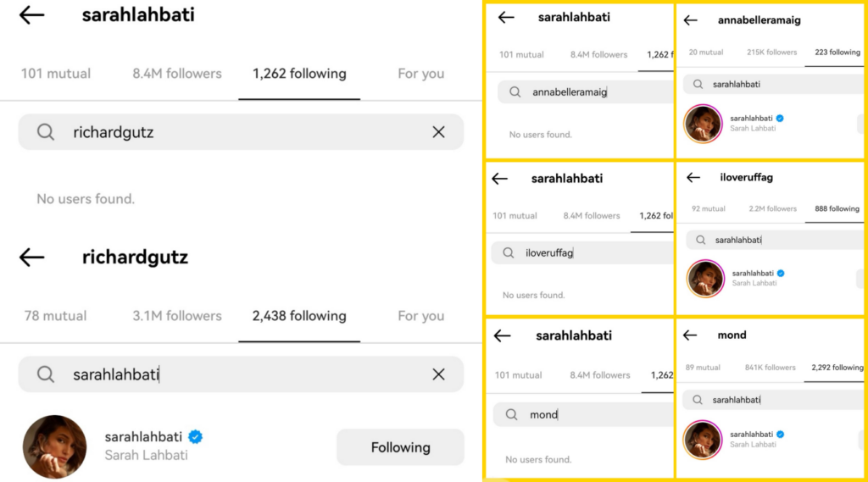Switch to the 8.4M followers tab

coord(177,74)
